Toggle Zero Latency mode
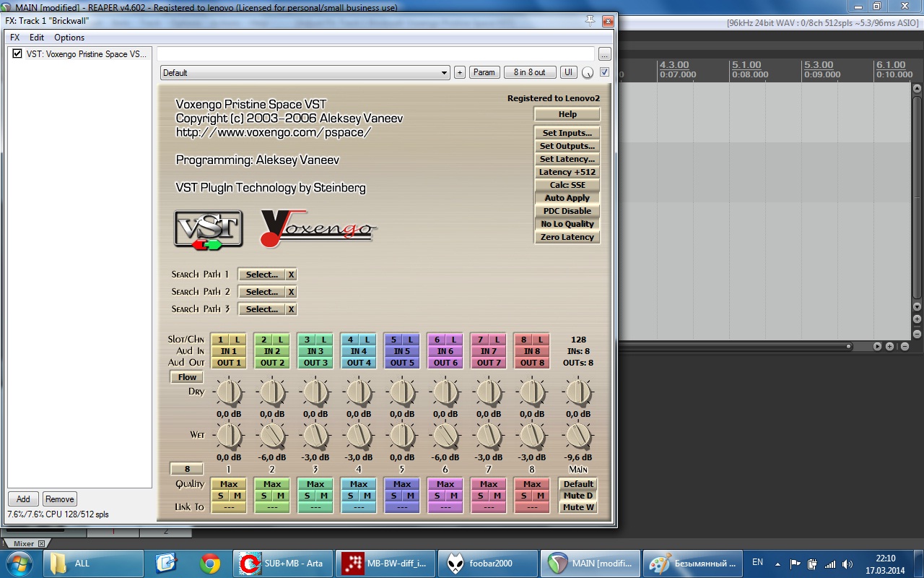This screenshot has width=924, height=578. (x=567, y=237)
